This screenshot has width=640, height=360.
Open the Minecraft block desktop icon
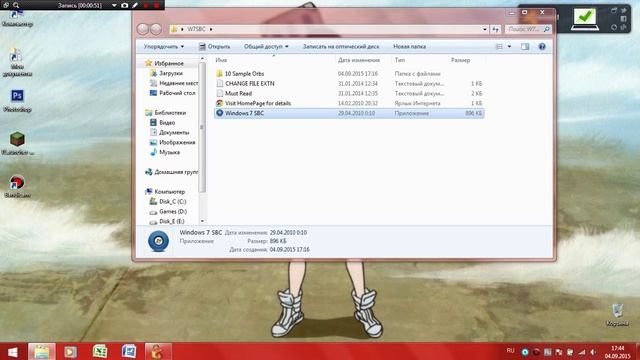click(x=17, y=144)
